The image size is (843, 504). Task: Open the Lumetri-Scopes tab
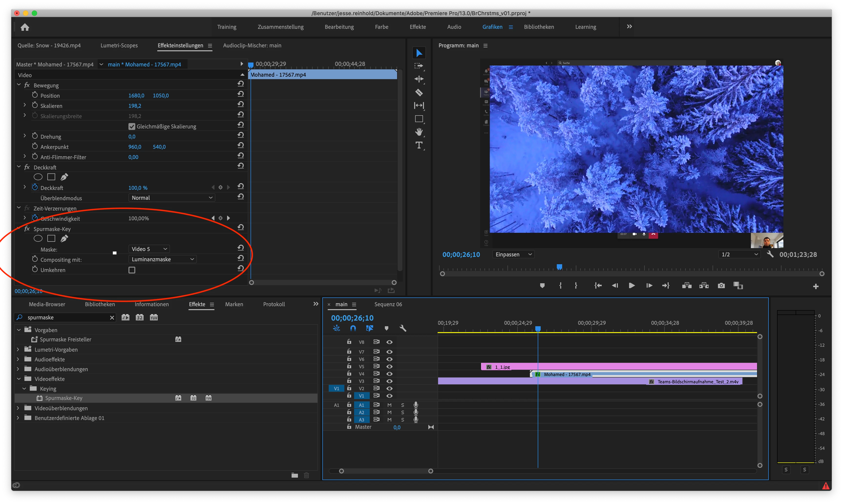pyautogui.click(x=119, y=45)
